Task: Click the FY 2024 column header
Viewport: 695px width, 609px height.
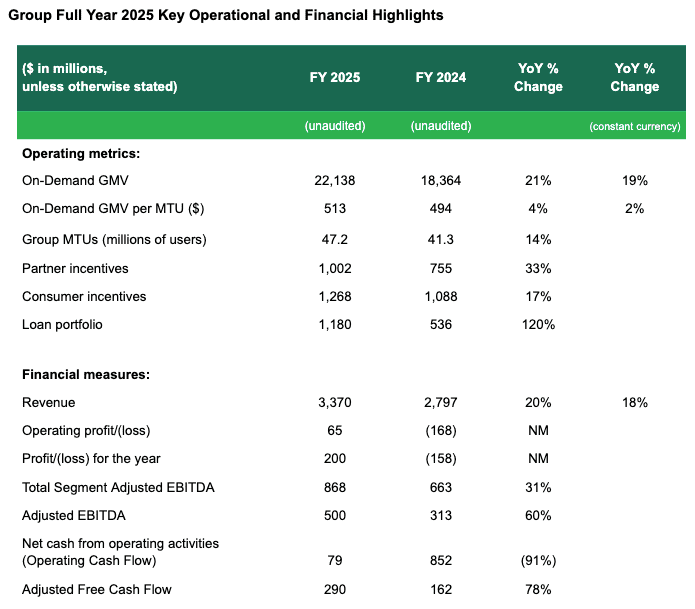Action: [440, 78]
